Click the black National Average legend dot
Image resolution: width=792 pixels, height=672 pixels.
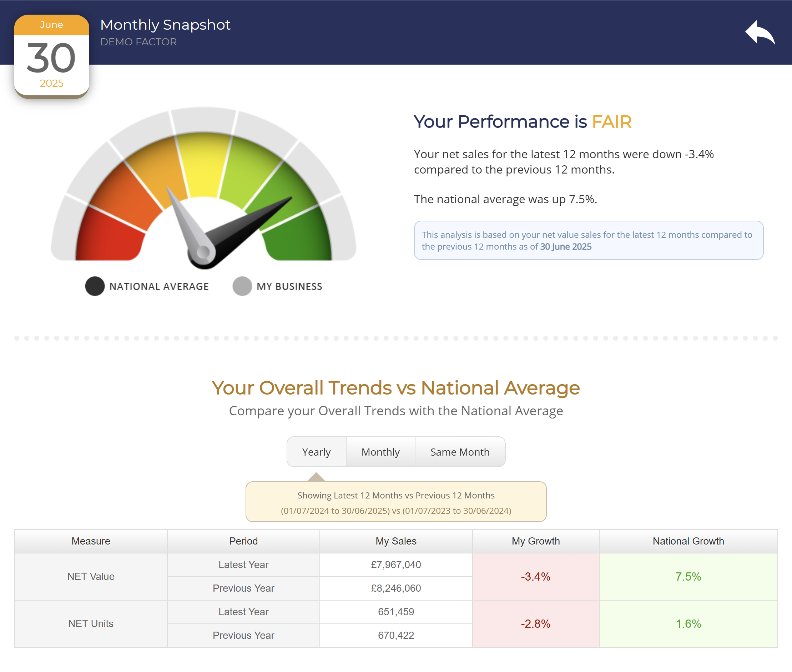(95, 286)
